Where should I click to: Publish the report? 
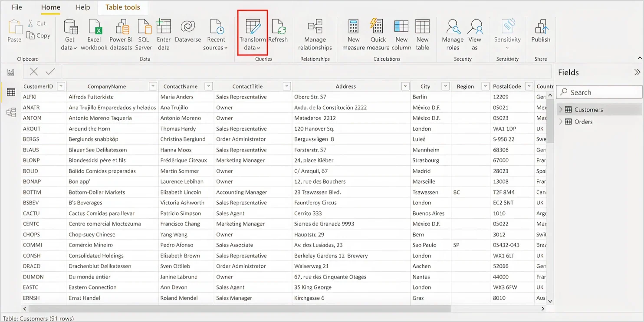[541, 31]
